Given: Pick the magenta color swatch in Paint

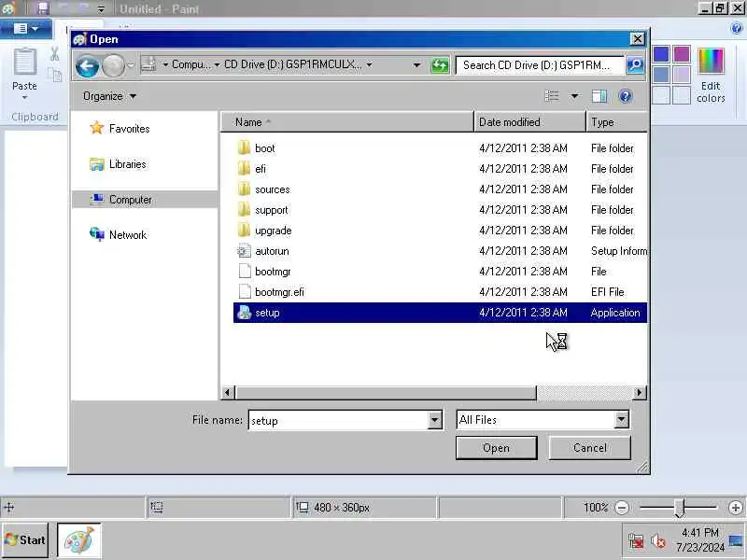Looking at the screenshot, I should coord(682,54).
